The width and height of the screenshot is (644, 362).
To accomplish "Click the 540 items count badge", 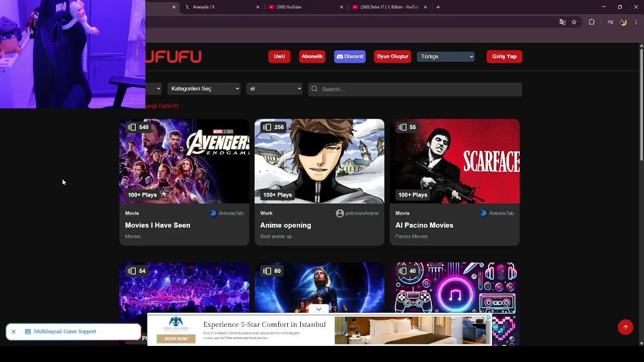I will pyautogui.click(x=138, y=127).
